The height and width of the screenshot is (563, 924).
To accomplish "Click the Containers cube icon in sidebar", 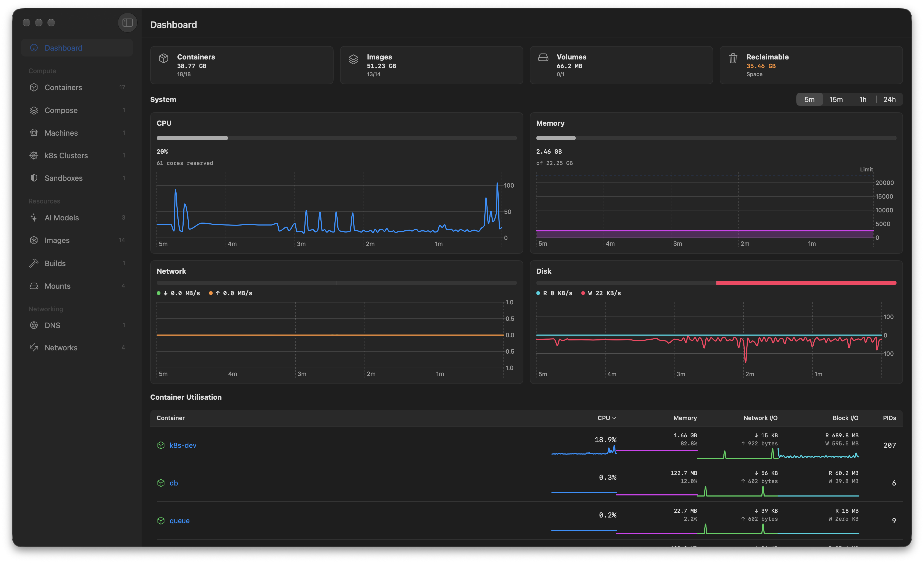I will point(34,87).
